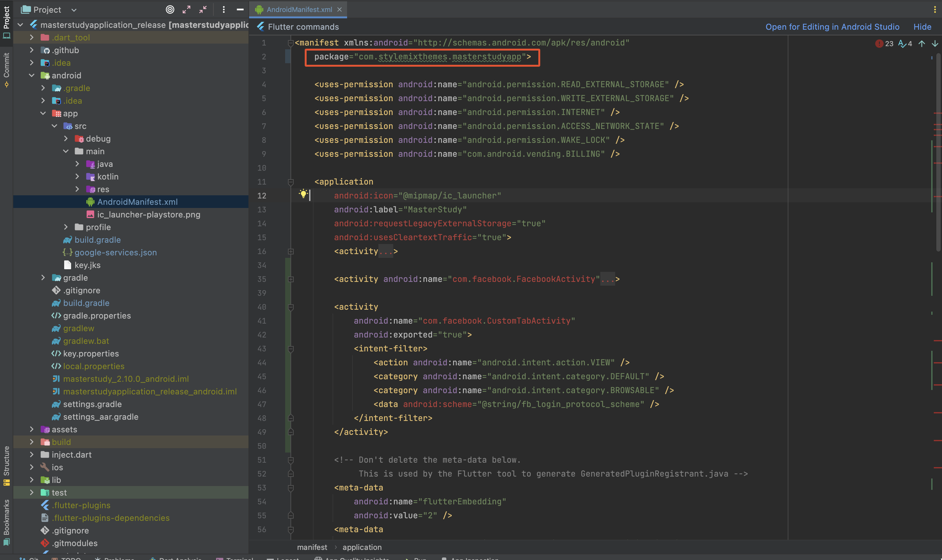The width and height of the screenshot is (942, 560).
Task: Expand the java folder in the tree
Action: (x=77, y=164)
